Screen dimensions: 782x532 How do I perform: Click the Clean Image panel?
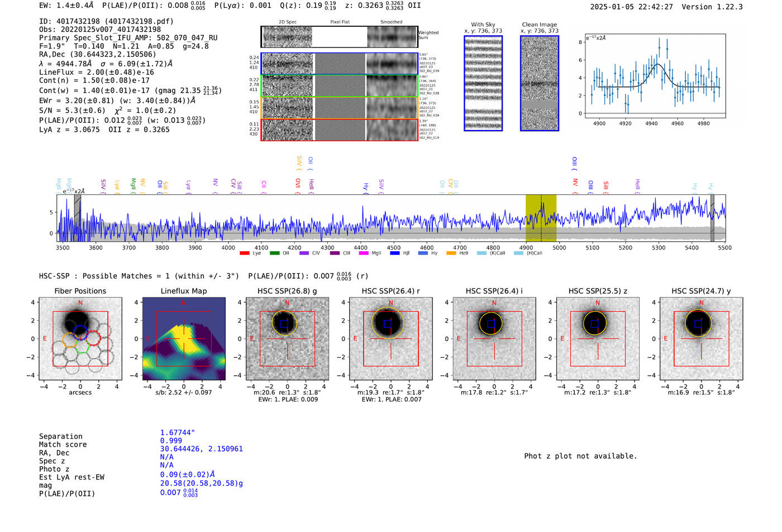tap(540, 83)
